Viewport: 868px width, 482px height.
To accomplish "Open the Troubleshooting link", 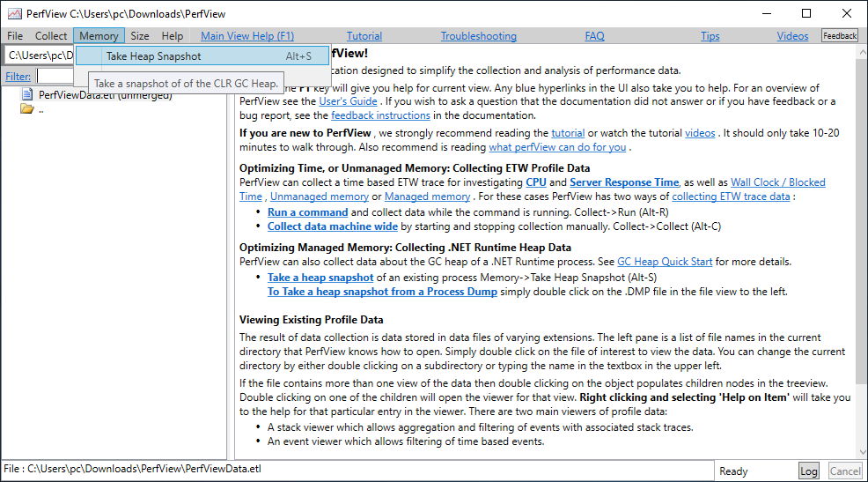I will tap(478, 36).
